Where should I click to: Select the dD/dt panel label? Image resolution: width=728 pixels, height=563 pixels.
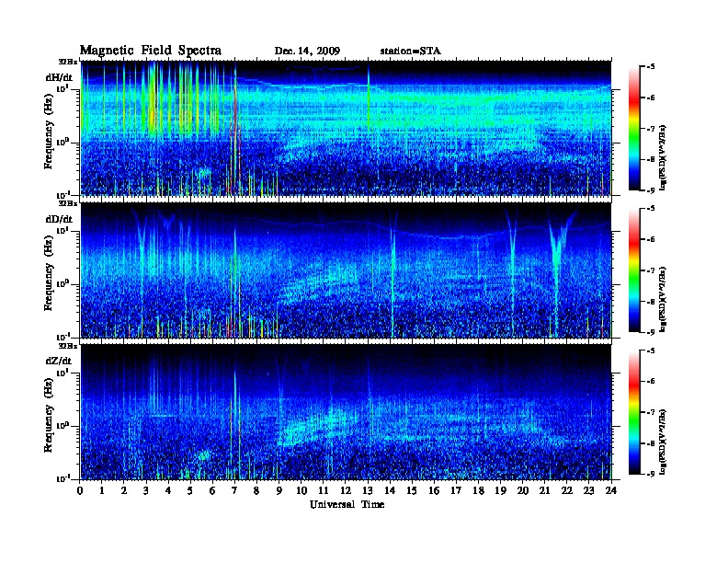59,219
